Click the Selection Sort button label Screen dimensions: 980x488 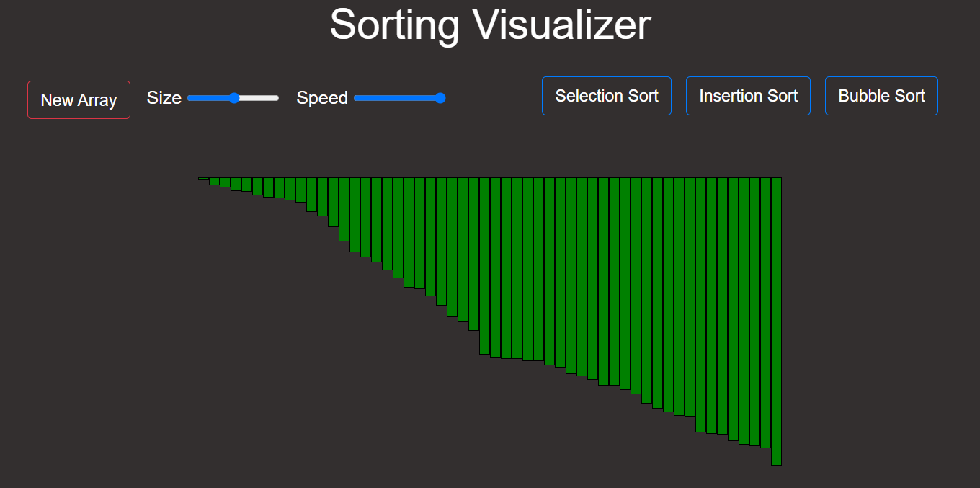[606, 95]
